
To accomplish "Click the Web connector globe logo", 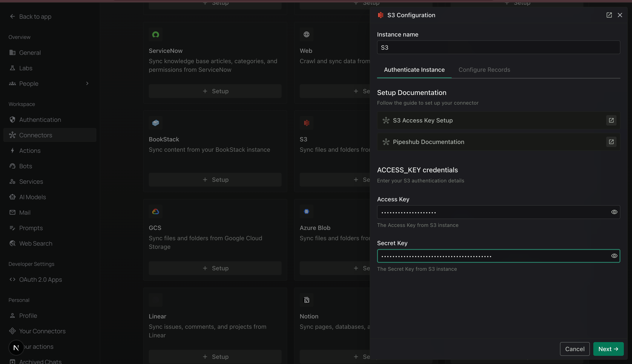I will click(x=306, y=35).
